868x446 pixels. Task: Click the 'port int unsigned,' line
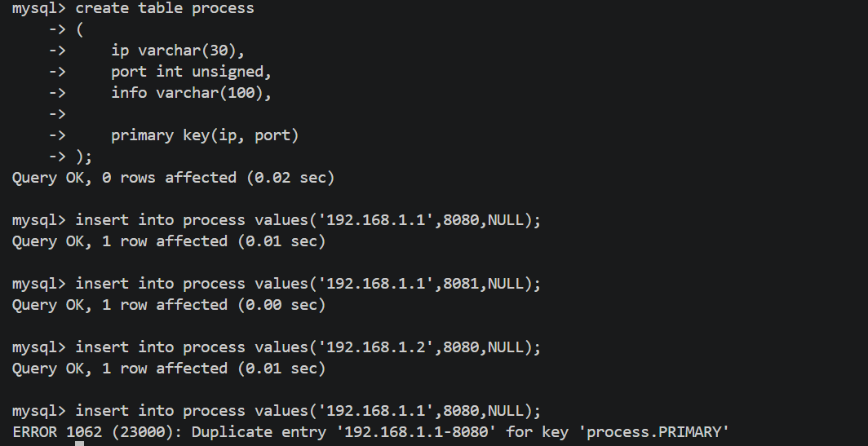click(x=191, y=72)
